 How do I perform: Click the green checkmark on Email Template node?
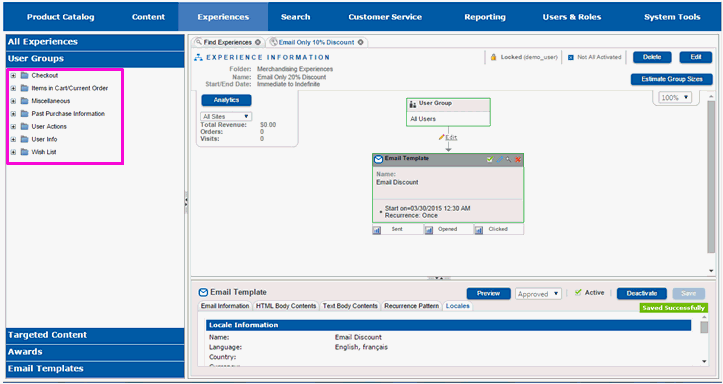click(x=490, y=160)
